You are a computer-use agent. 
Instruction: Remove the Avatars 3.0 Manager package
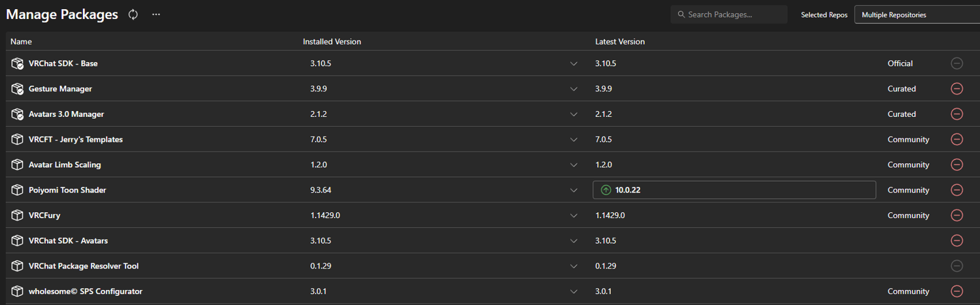956,114
